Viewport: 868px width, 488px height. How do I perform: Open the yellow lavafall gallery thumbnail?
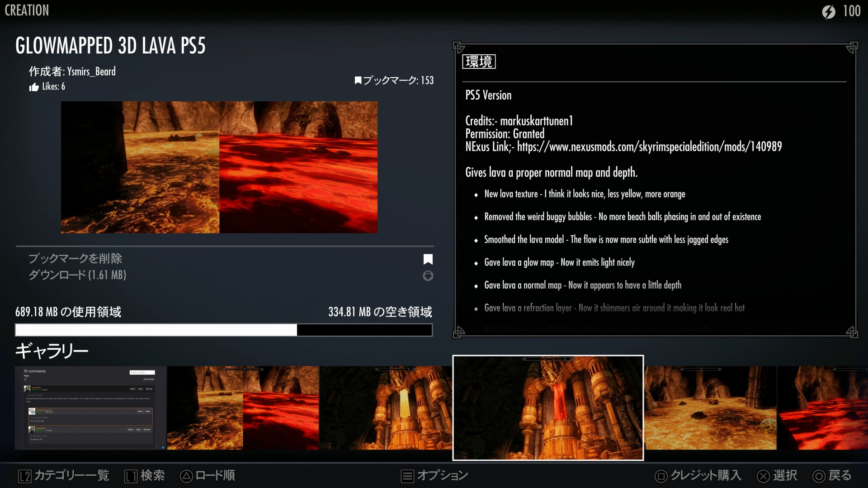(x=386, y=408)
